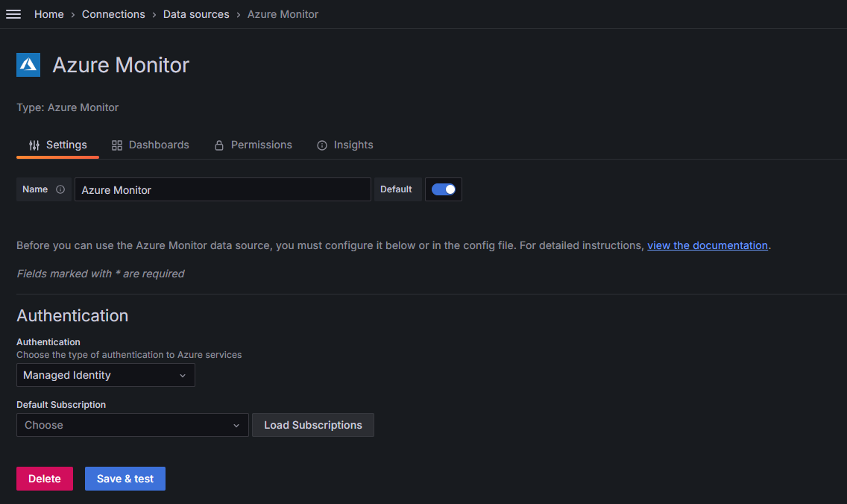The width and height of the screenshot is (847, 504).
Task: Open the Permissions tab
Action: [254, 145]
